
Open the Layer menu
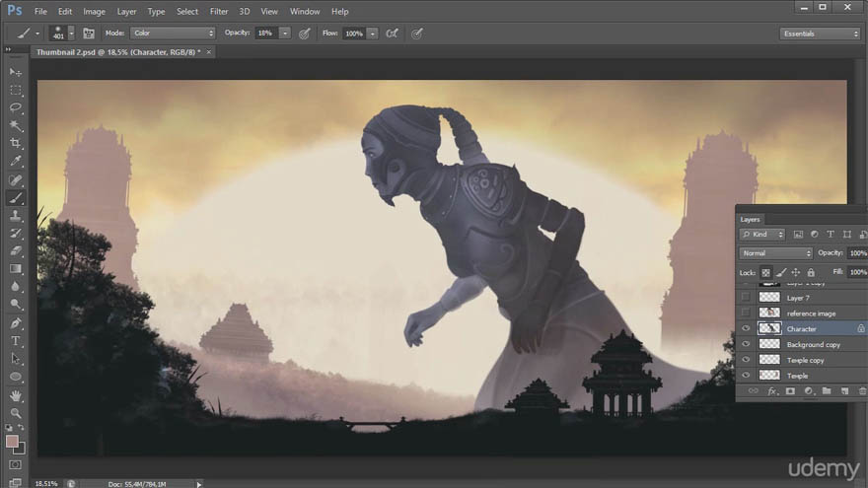point(126,11)
